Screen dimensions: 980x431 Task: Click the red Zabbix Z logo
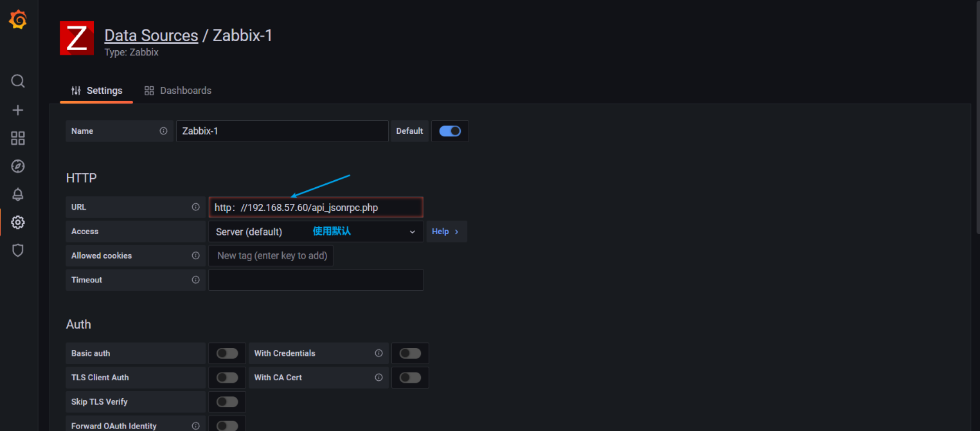click(x=76, y=38)
